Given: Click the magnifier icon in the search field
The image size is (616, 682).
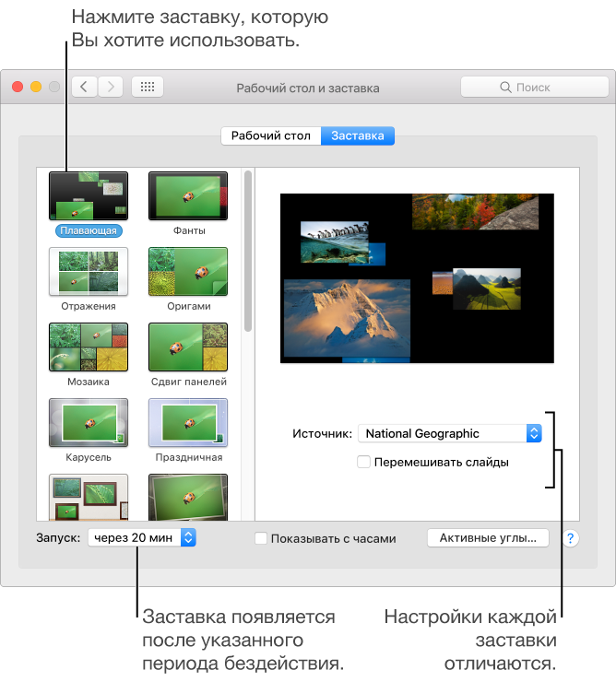Looking at the screenshot, I should pos(505,87).
